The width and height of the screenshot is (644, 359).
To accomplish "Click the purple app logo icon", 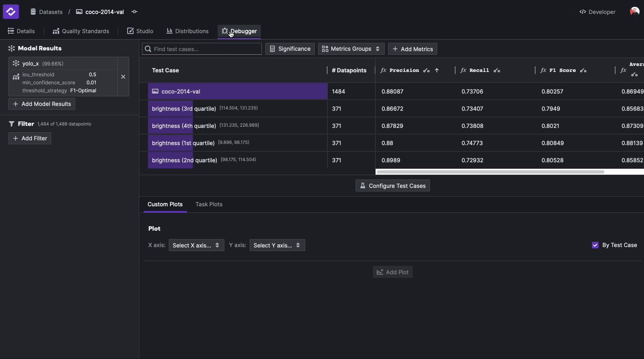I will (11, 12).
